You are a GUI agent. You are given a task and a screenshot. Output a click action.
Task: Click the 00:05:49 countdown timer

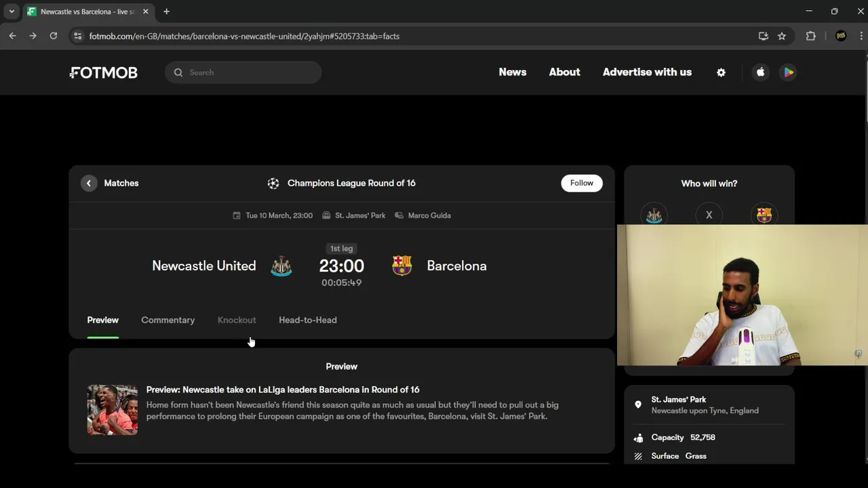(342, 283)
